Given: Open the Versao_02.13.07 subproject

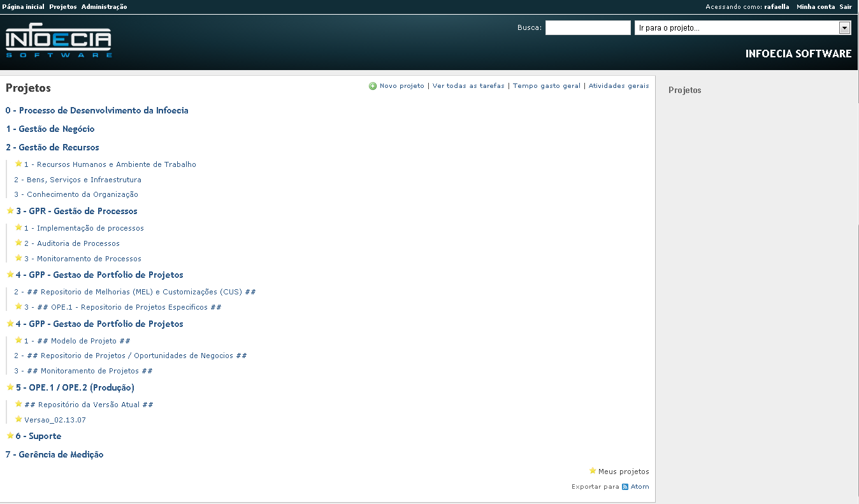Looking at the screenshot, I should (55, 420).
